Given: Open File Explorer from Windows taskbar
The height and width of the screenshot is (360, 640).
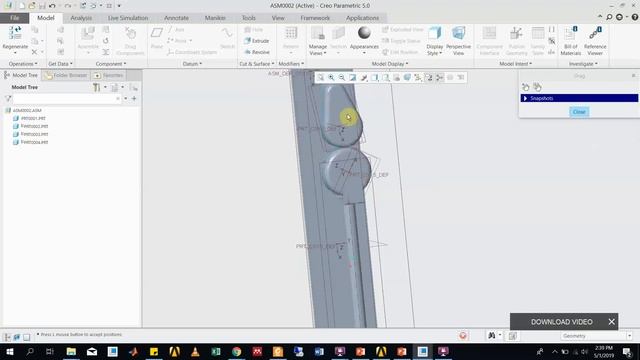Looking at the screenshot, I should 71,351.
